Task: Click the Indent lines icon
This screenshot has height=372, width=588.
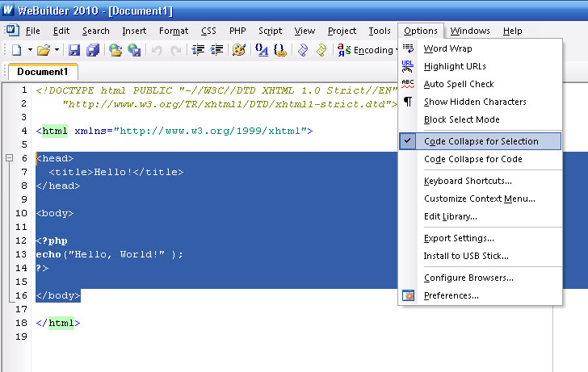Action: point(216,50)
